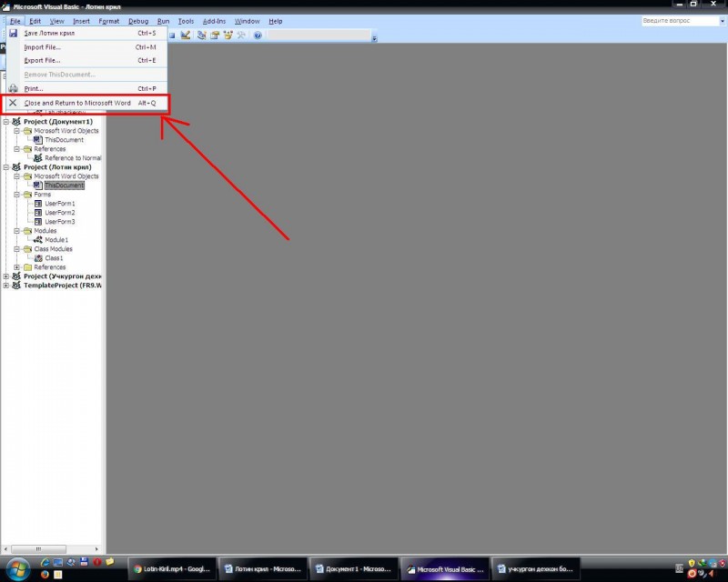
Task: Collapse the Class Modules folder node
Action: coord(16,249)
